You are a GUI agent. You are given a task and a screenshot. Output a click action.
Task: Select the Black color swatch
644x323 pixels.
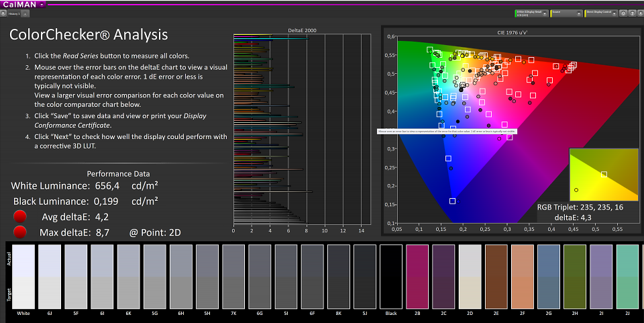pos(391,277)
